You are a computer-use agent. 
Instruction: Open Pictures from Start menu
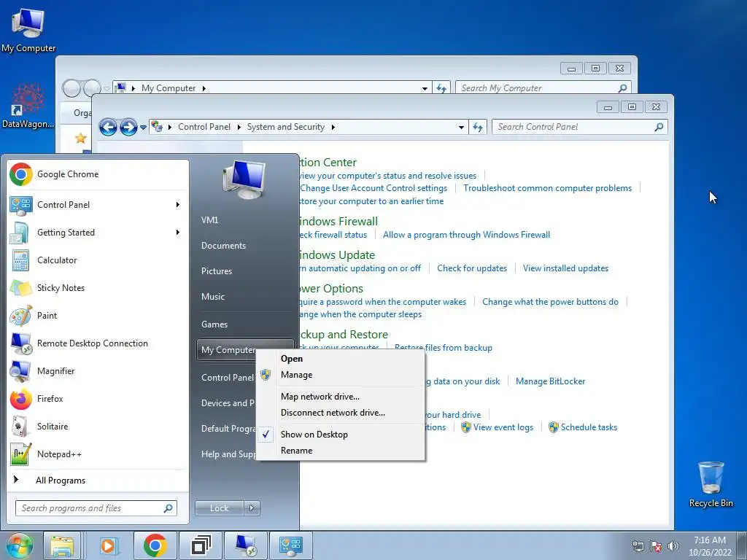pyautogui.click(x=217, y=271)
